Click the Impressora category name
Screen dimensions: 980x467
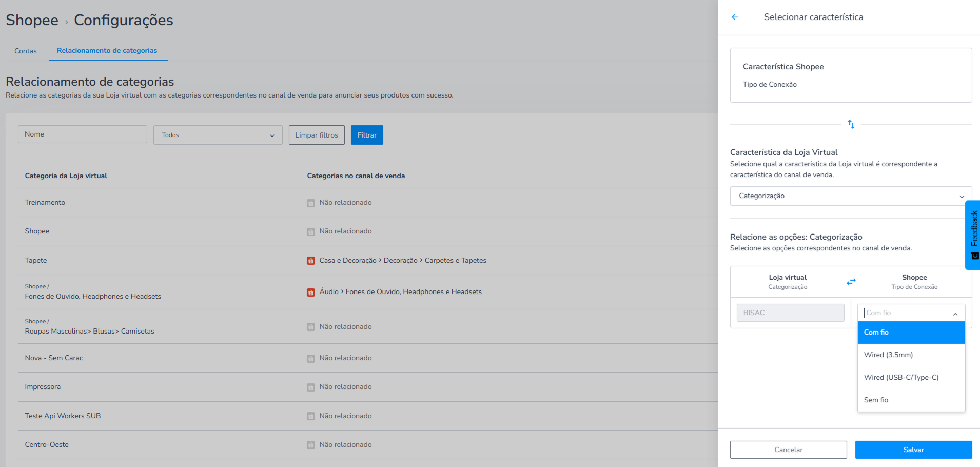[x=43, y=387]
